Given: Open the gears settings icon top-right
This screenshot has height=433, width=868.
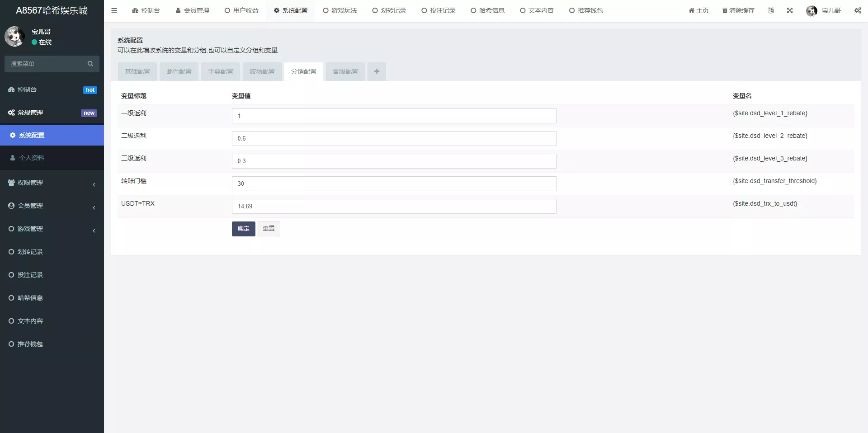Looking at the screenshot, I should click(x=858, y=10).
